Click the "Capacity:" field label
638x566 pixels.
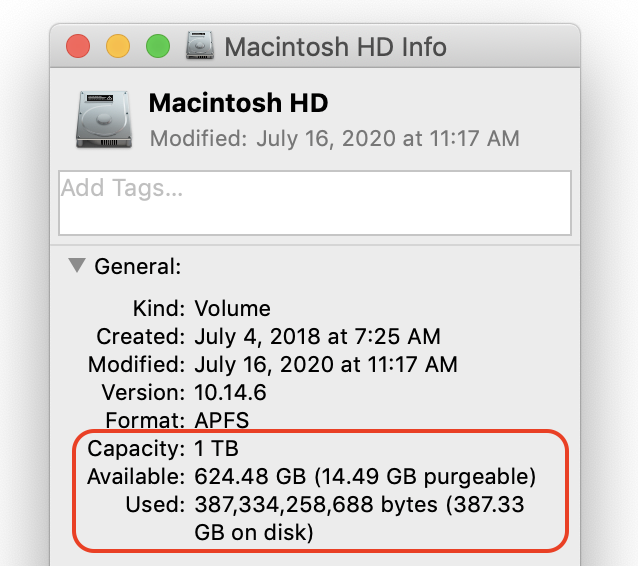136,447
